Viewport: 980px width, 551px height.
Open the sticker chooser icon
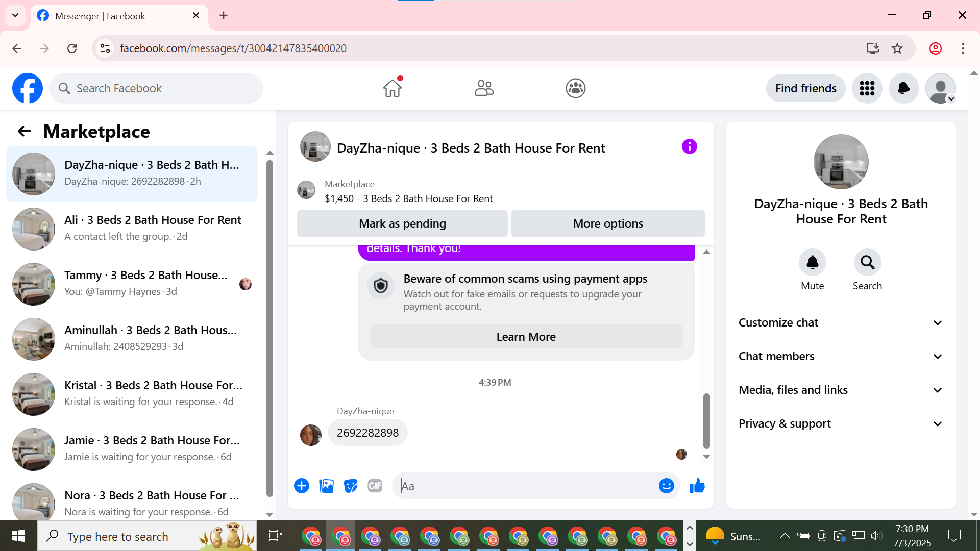tap(351, 486)
